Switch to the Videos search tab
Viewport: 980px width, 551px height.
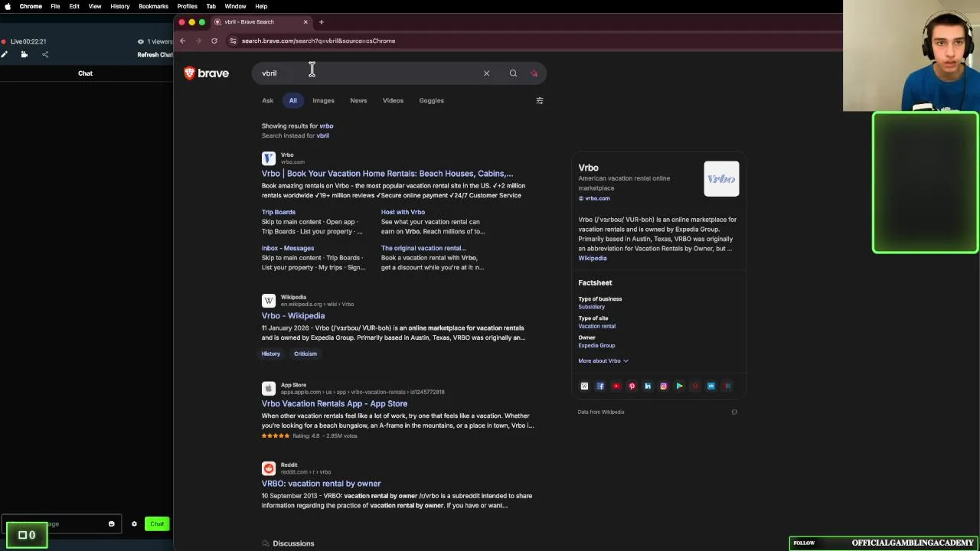393,100
